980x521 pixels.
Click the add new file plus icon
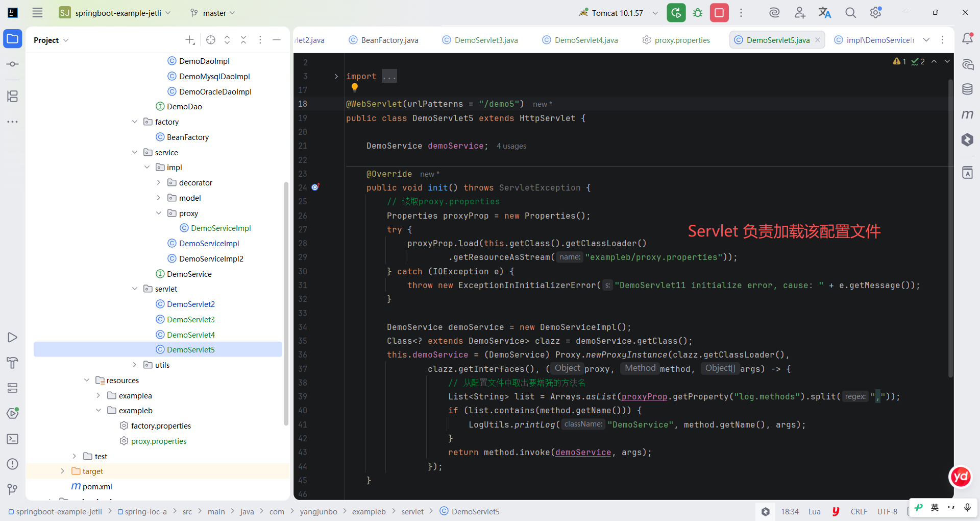coord(190,40)
